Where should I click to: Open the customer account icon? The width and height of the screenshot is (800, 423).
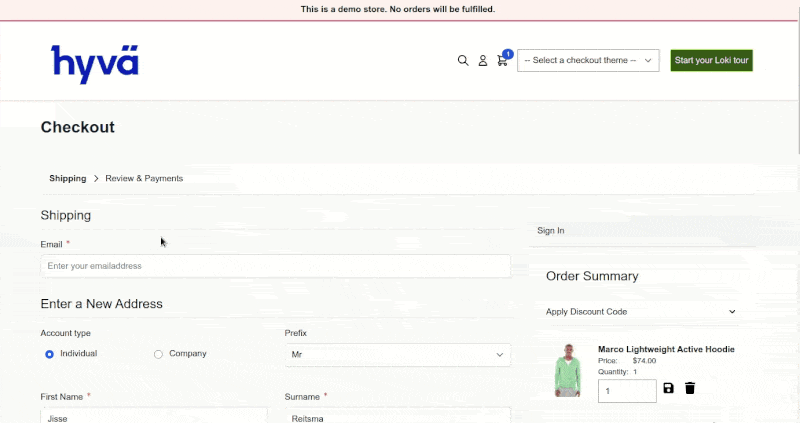[x=483, y=61]
